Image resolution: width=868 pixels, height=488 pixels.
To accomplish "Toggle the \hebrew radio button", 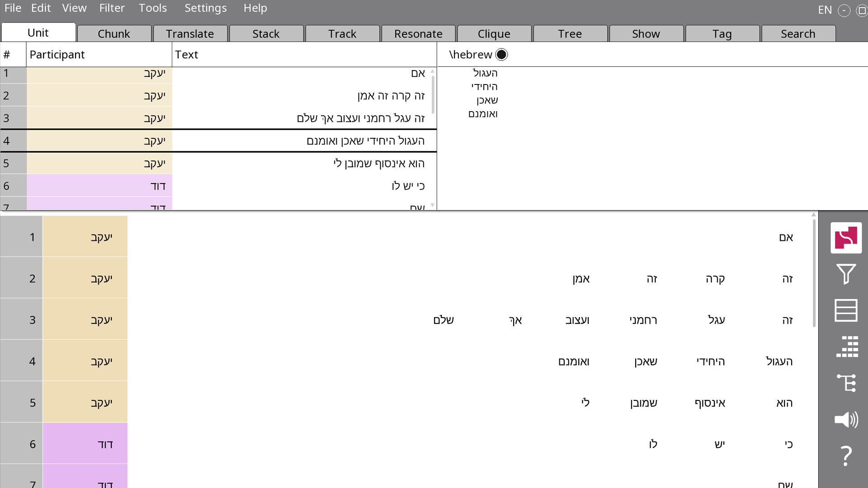I will pos(501,54).
